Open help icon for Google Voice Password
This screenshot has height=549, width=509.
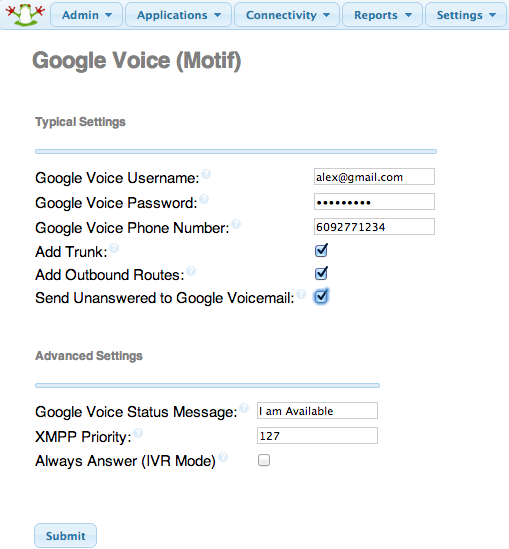(204, 199)
